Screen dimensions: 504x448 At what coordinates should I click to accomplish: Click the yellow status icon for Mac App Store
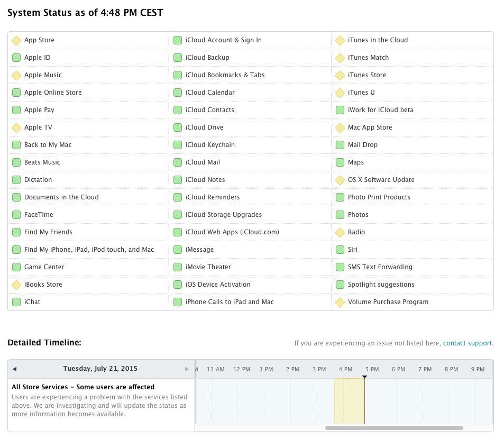(x=340, y=128)
